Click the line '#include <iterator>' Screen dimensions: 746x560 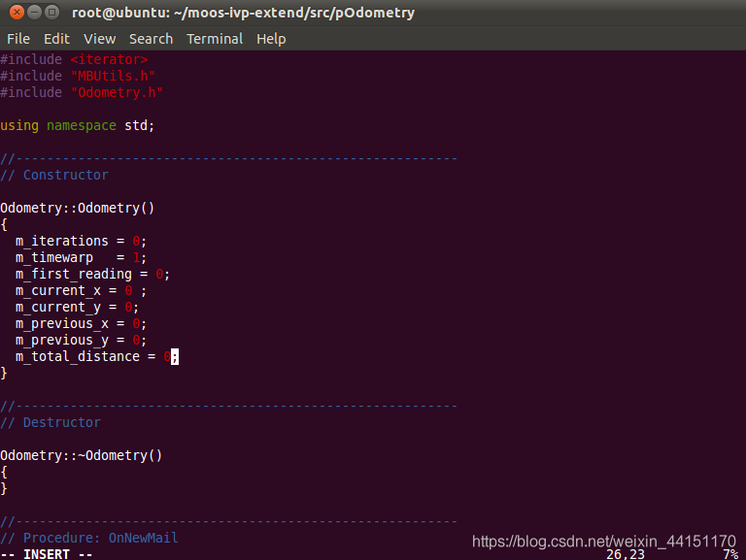(x=74, y=59)
